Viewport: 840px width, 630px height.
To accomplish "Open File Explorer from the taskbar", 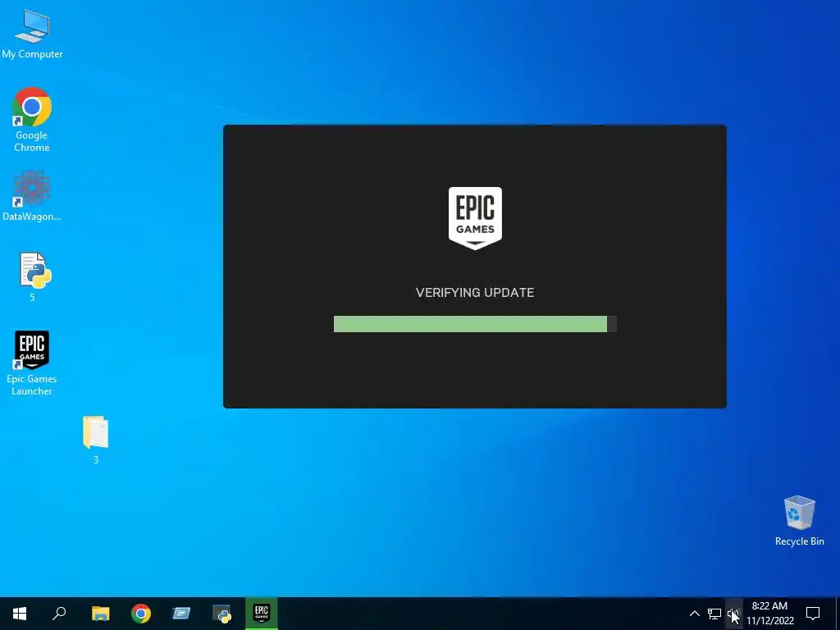I will [x=100, y=614].
